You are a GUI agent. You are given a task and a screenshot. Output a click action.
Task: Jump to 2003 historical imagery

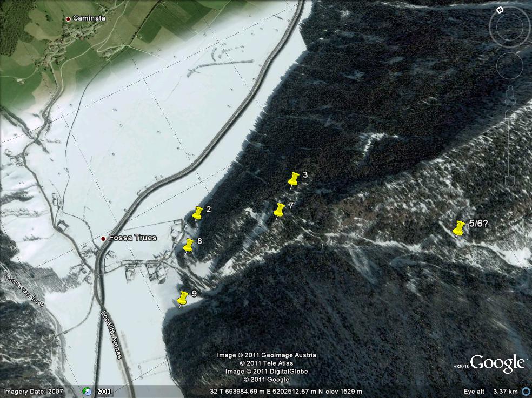(104, 392)
